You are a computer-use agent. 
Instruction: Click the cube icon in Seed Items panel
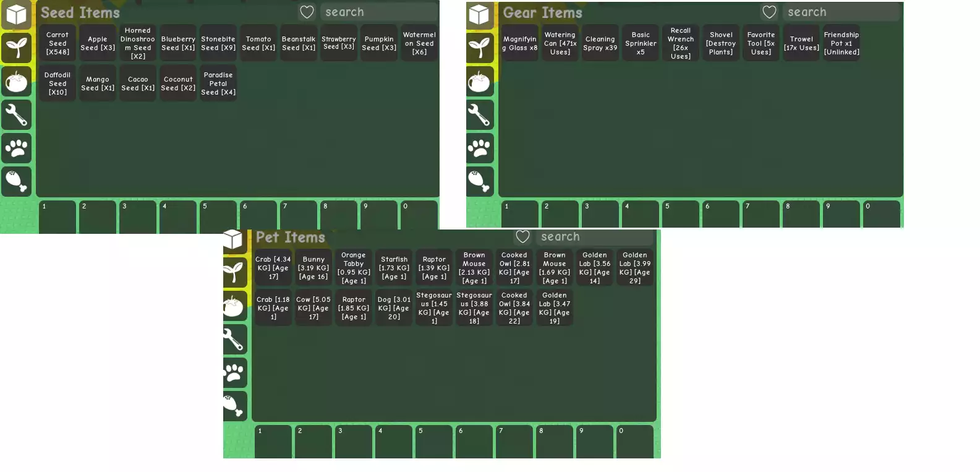coord(16,15)
